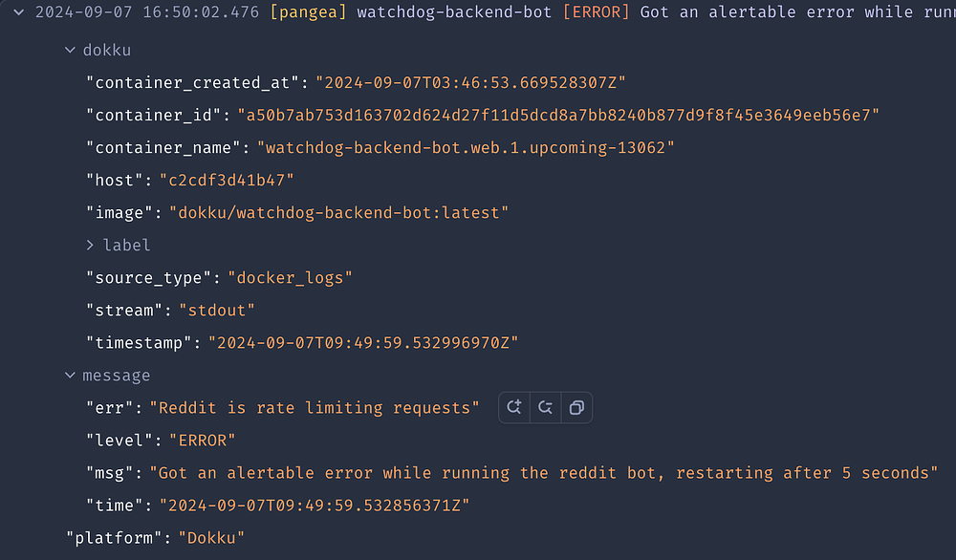The width and height of the screenshot is (956, 560).
Task: Click the source_type value docker_logs
Action: point(290,278)
